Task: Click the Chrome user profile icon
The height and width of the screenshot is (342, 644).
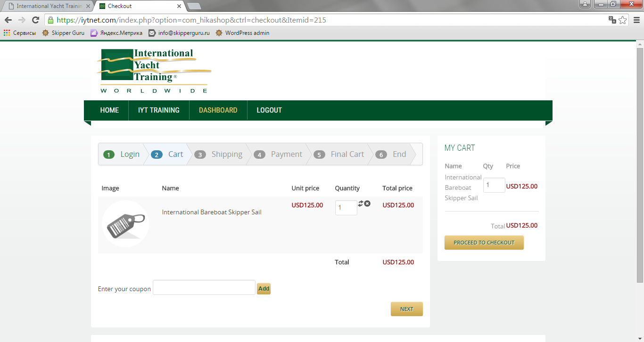Action: pyautogui.click(x=585, y=4)
